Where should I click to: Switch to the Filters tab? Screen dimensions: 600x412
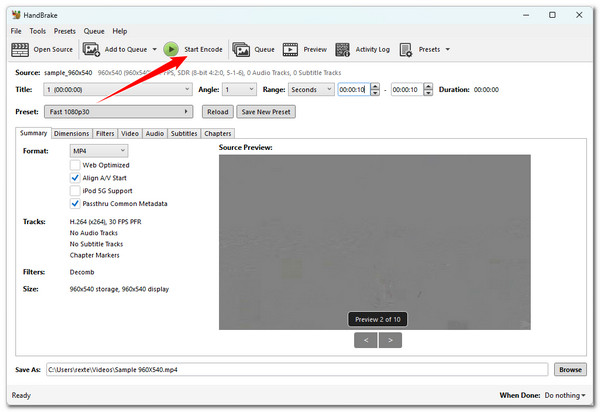point(105,133)
